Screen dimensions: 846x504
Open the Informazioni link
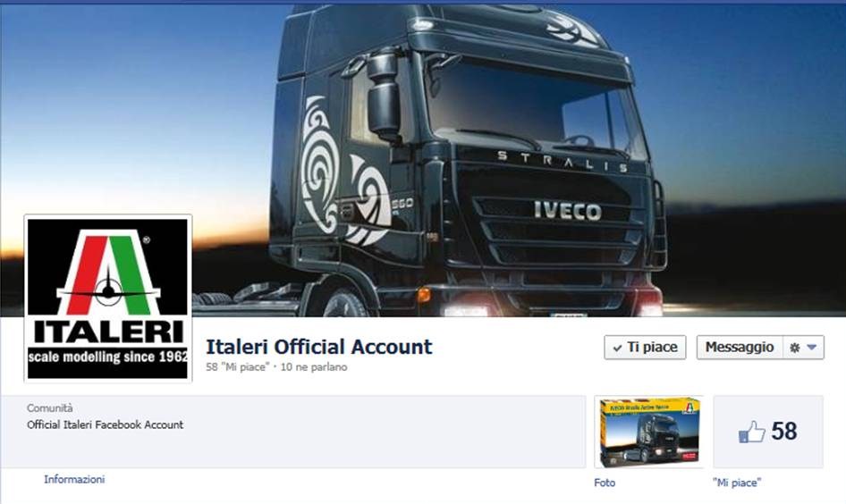point(74,479)
